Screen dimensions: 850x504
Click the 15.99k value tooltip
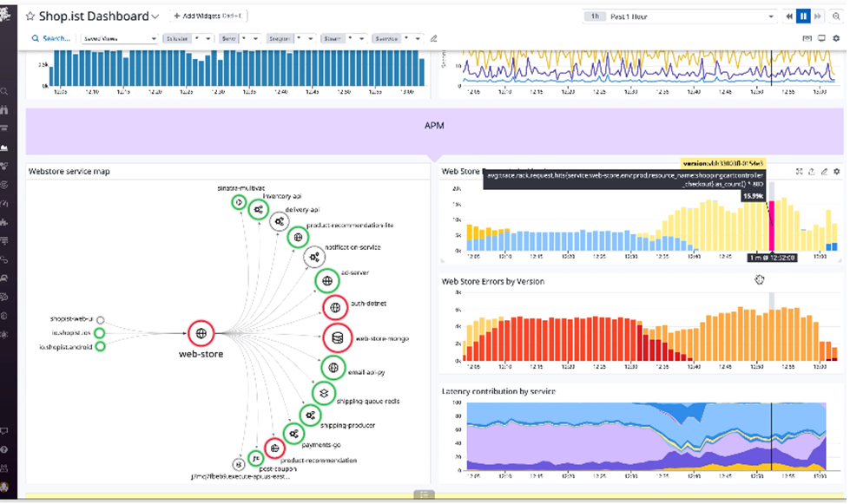[753, 196]
